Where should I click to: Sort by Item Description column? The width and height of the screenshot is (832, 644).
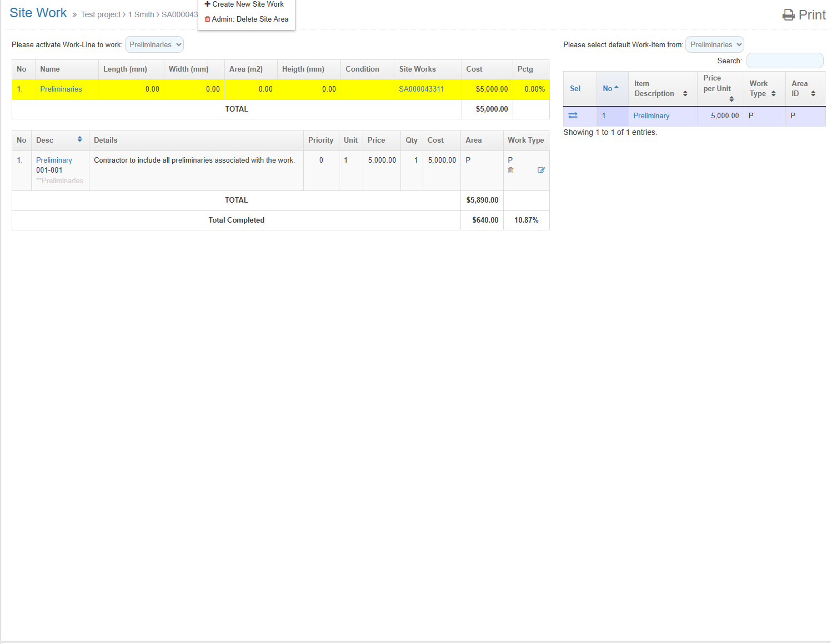pyautogui.click(x=685, y=94)
